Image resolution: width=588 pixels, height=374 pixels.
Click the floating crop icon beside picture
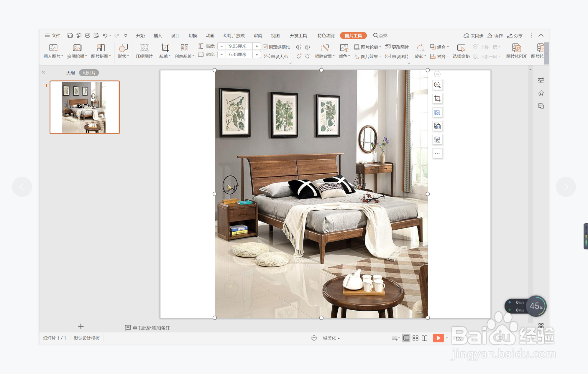click(437, 99)
